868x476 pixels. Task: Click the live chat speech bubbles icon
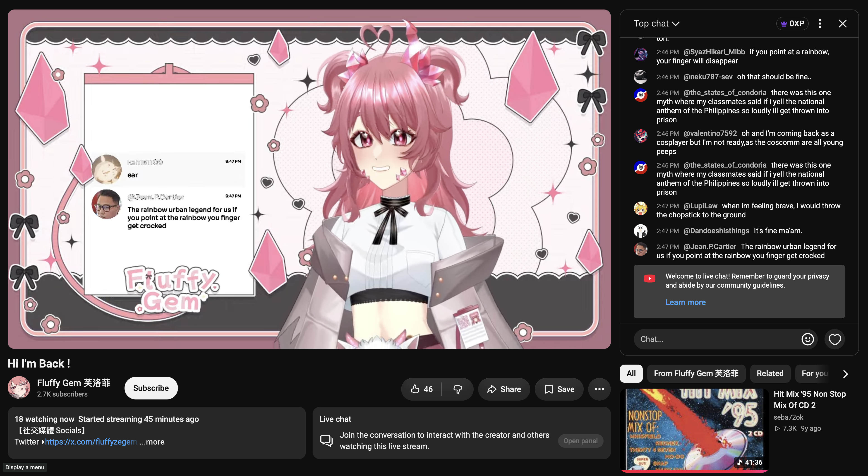(326, 440)
